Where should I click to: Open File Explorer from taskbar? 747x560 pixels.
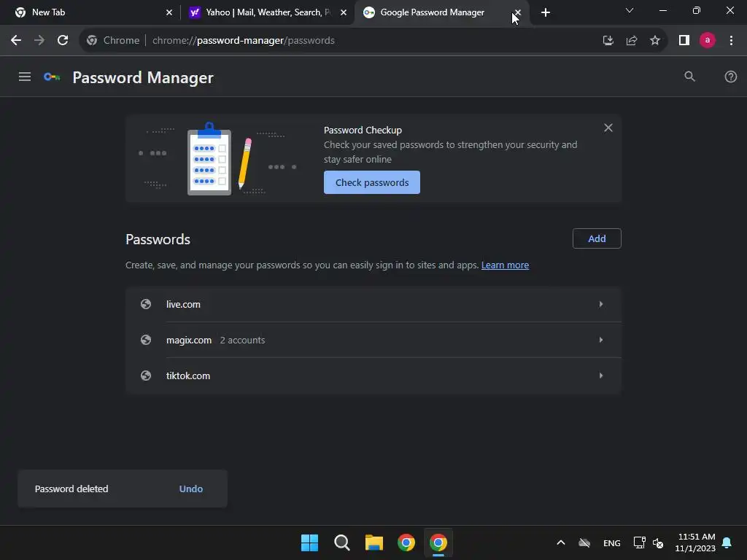tap(374, 542)
